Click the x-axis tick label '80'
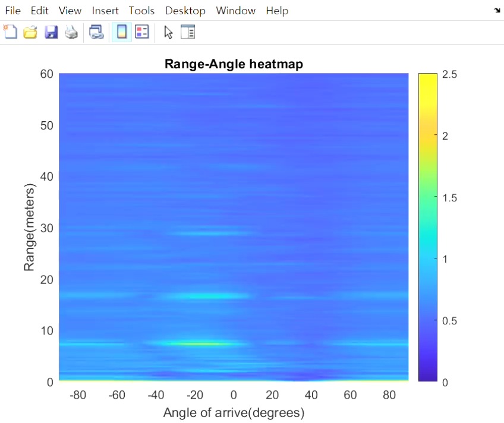The height and width of the screenshot is (423, 504). (389, 394)
